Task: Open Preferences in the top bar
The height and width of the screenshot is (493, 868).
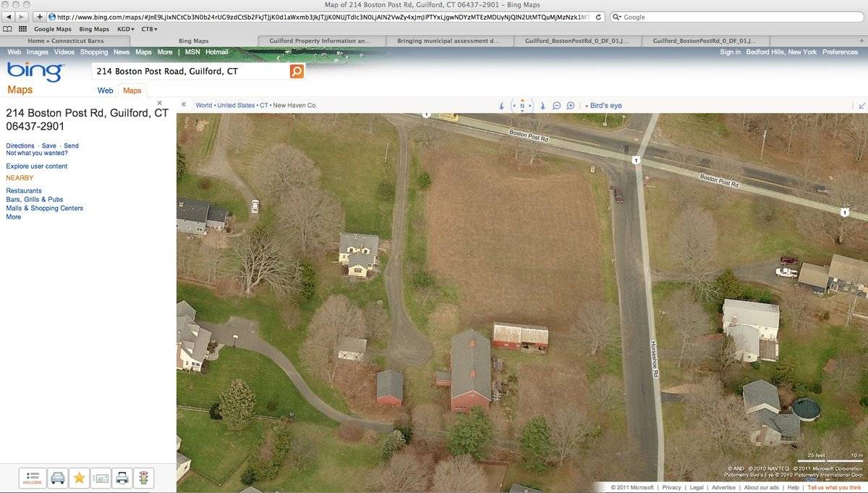Action: (x=840, y=52)
